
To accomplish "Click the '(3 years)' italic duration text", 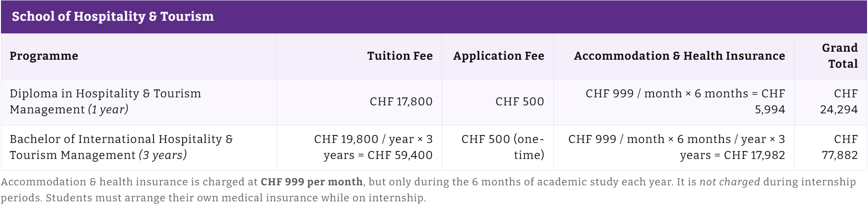I will point(162,155).
